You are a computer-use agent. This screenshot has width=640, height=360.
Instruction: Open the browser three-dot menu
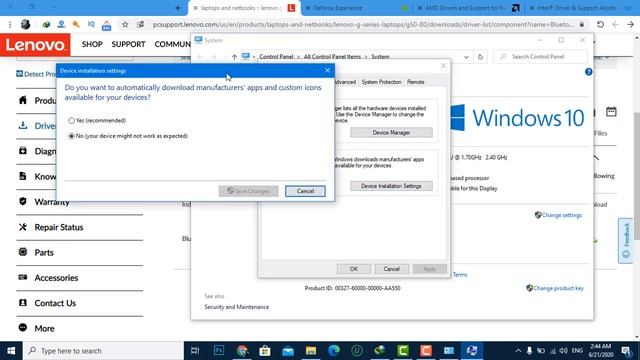10,24
